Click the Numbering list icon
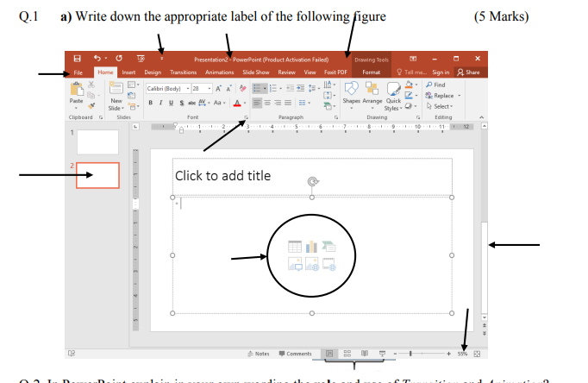 (273, 89)
